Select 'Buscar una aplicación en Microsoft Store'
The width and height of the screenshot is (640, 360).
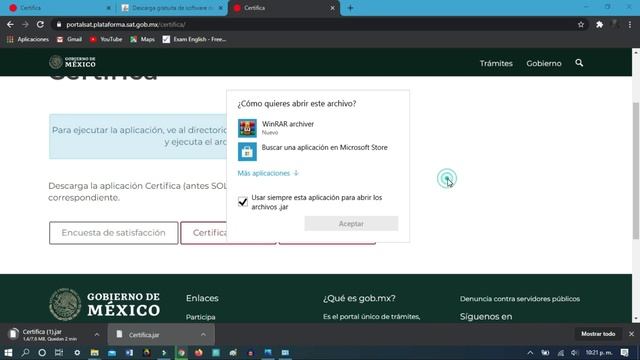tap(324, 147)
